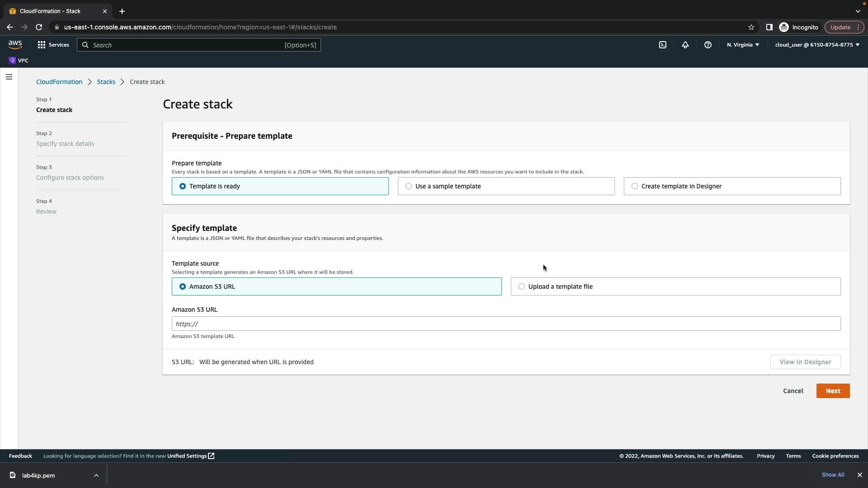Expand the lab4kp.pem download options chevron
This screenshot has height=488, width=868.
point(96,475)
